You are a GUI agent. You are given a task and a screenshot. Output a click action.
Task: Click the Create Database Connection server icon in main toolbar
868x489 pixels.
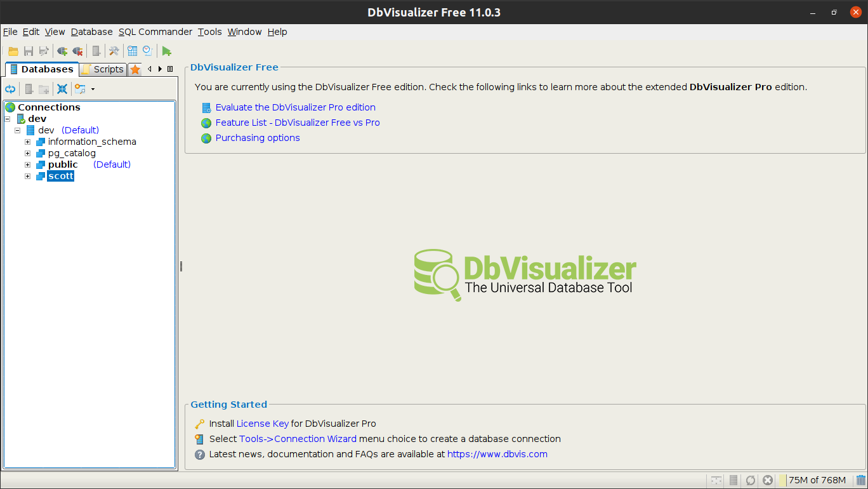coord(96,51)
